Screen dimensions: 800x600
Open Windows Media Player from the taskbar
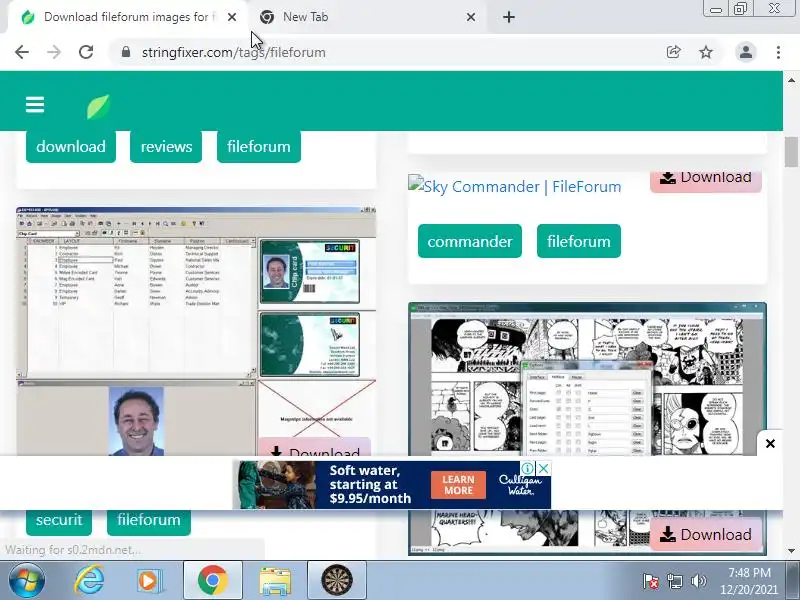149,581
